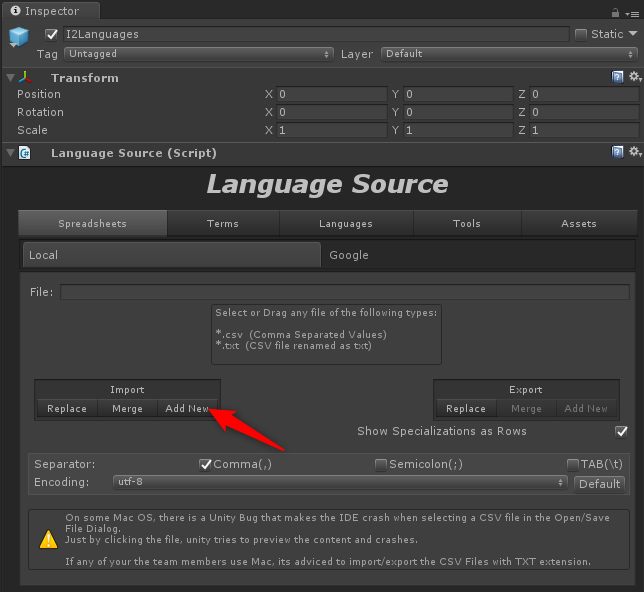Enable the Static checkbox
This screenshot has width=644, height=592.
tap(581, 34)
